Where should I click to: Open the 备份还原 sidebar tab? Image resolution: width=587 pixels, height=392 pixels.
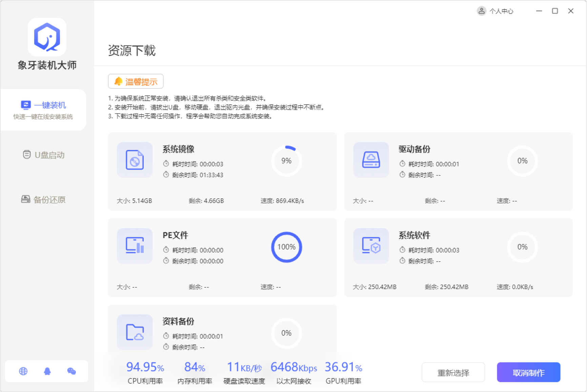[43, 200]
